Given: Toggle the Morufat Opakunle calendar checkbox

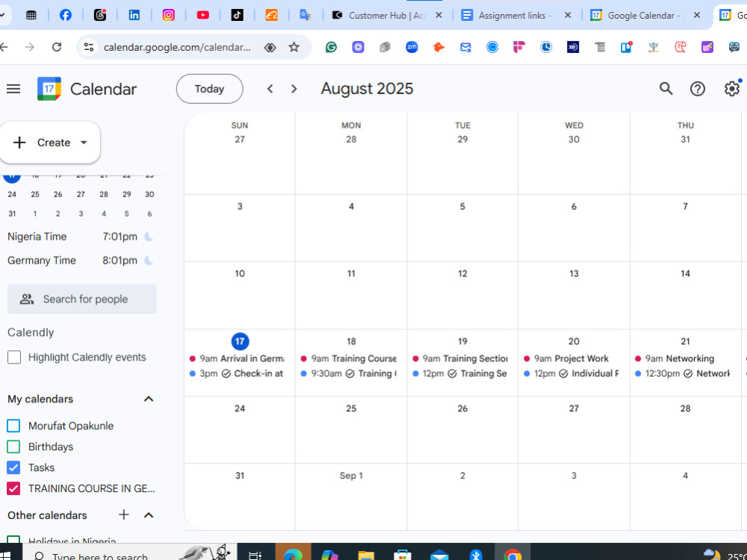Looking at the screenshot, I should 13,426.
